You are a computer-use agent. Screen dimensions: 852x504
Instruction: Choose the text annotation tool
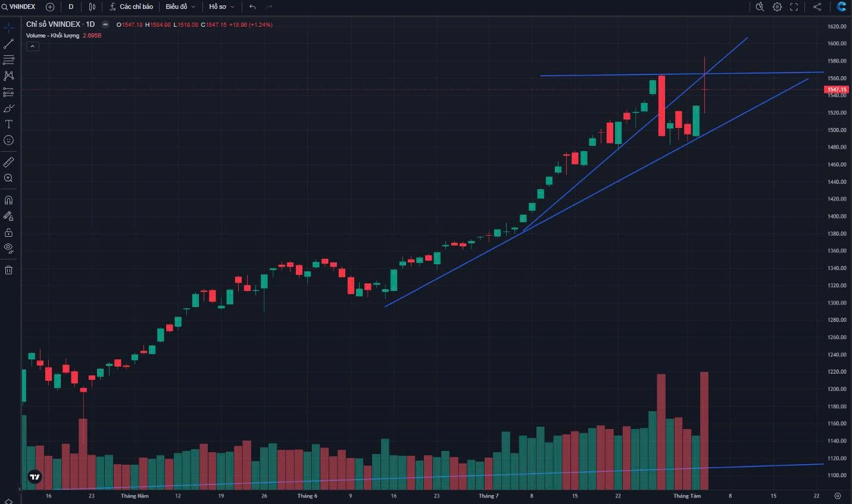click(8, 124)
